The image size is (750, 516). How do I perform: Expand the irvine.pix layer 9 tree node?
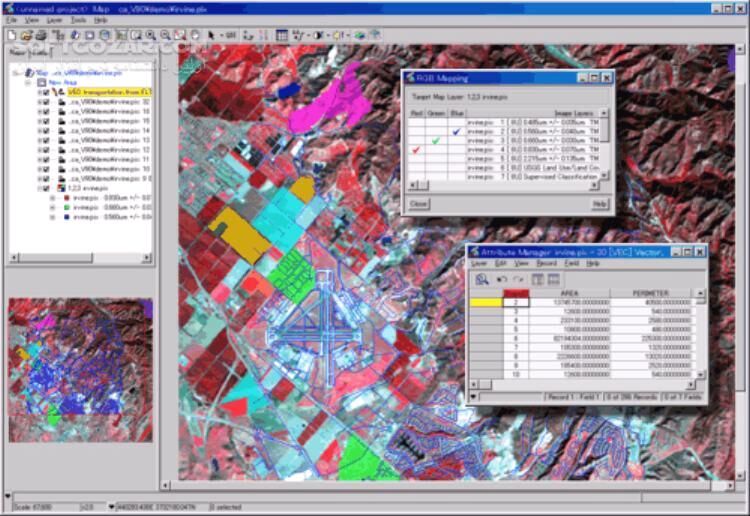click(40, 178)
